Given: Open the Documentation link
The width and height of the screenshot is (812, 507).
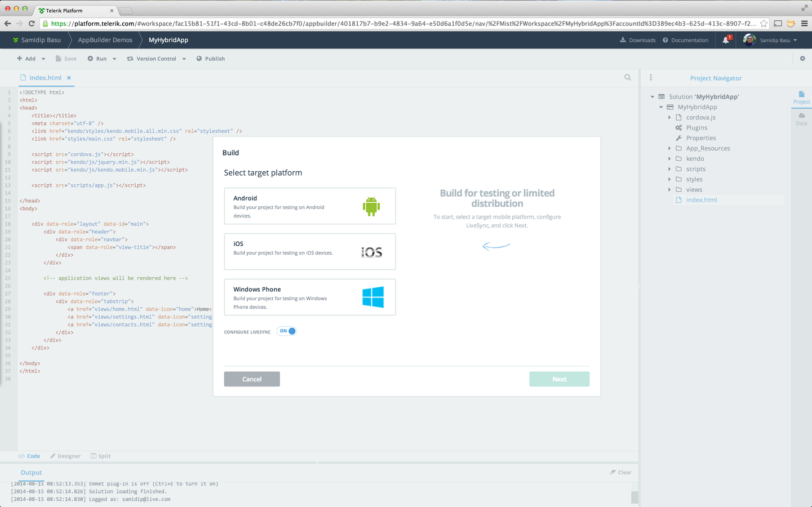Looking at the screenshot, I should click(685, 40).
